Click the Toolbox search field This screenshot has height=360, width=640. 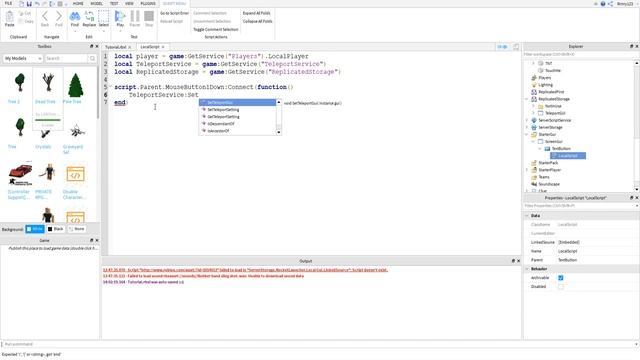point(67,59)
